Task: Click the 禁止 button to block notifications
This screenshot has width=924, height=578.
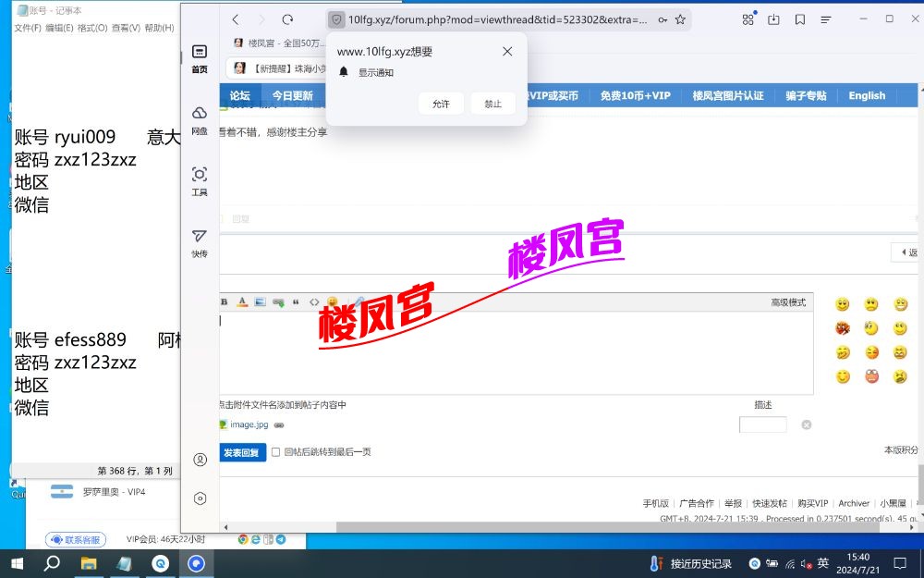Action: pos(492,104)
